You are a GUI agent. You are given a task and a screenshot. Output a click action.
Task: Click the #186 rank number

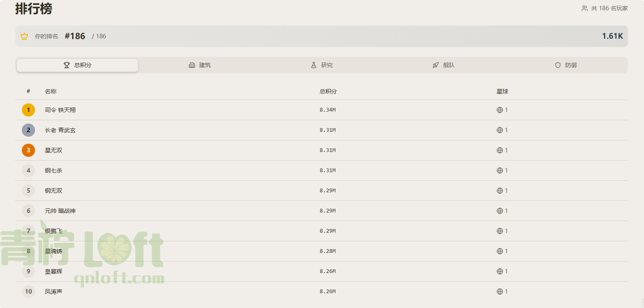click(75, 36)
